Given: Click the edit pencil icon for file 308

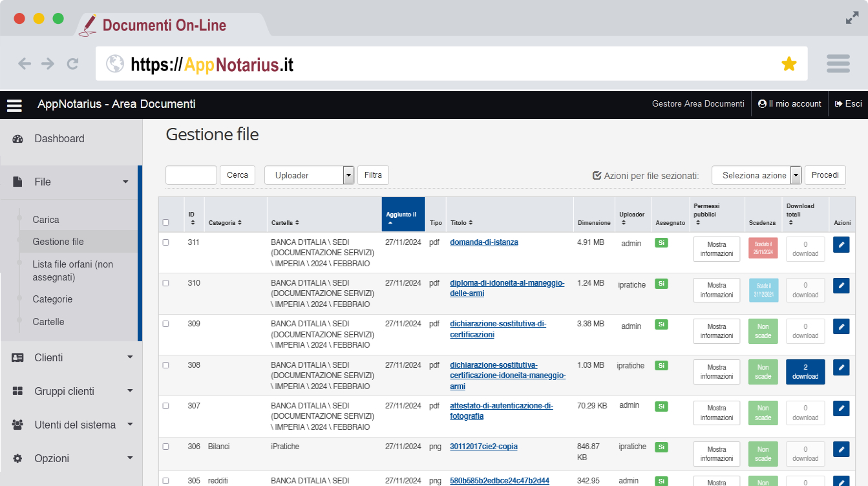Looking at the screenshot, I should [x=841, y=368].
